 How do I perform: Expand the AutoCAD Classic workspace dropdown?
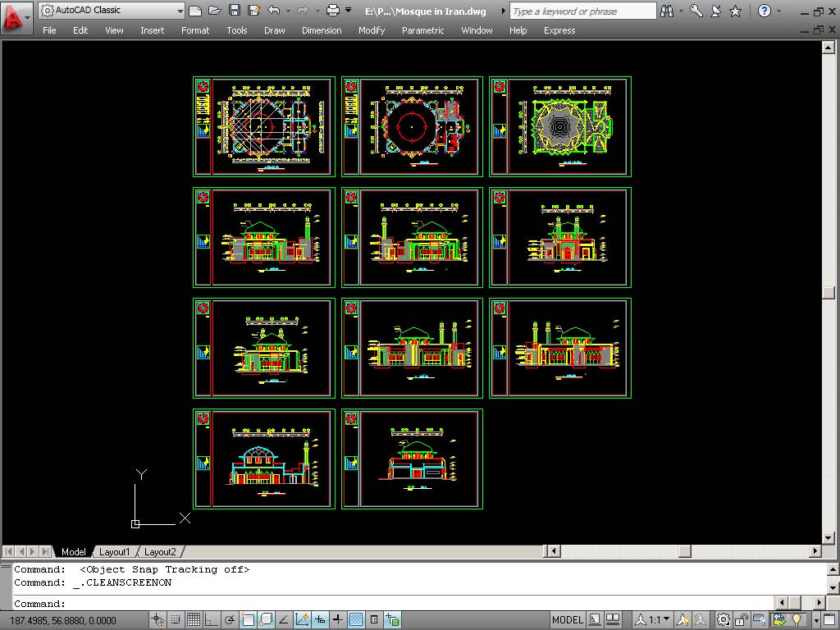click(180, 11)
